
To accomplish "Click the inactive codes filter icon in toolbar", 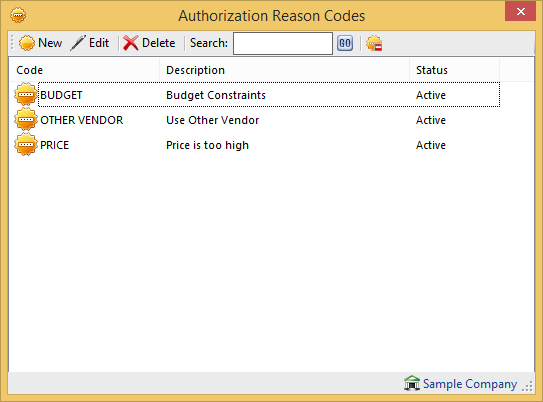I will [x=374, y=43].
